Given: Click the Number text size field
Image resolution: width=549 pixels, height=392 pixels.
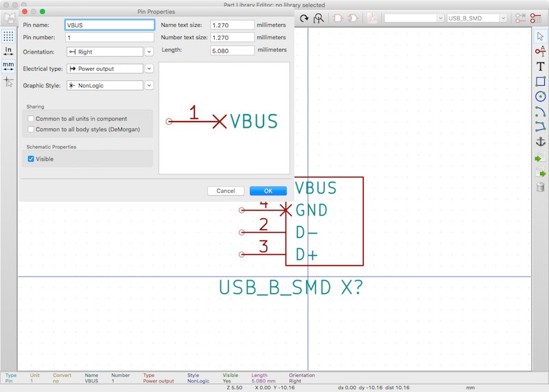Looking at the screenshot, I should tap(232, 37).
